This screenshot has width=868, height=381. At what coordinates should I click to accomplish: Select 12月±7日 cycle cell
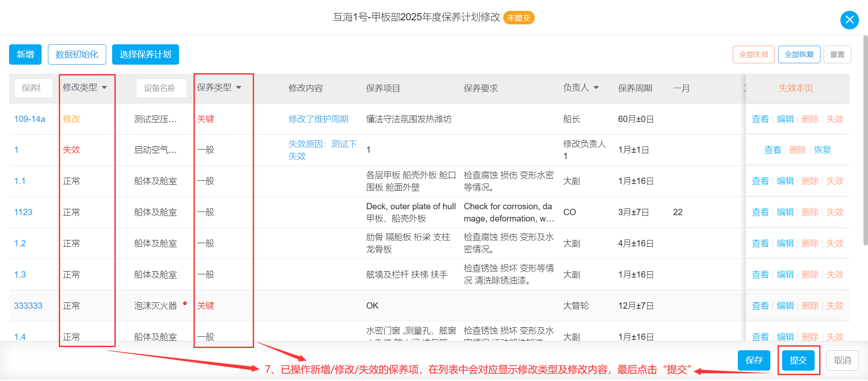(x=636, y=306)
